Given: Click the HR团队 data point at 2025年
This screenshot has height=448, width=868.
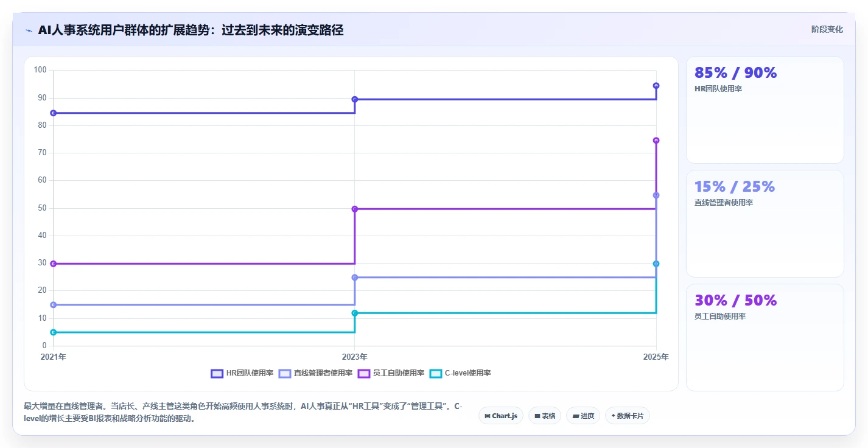Looking at the screenshot, I should pos(656,86).
